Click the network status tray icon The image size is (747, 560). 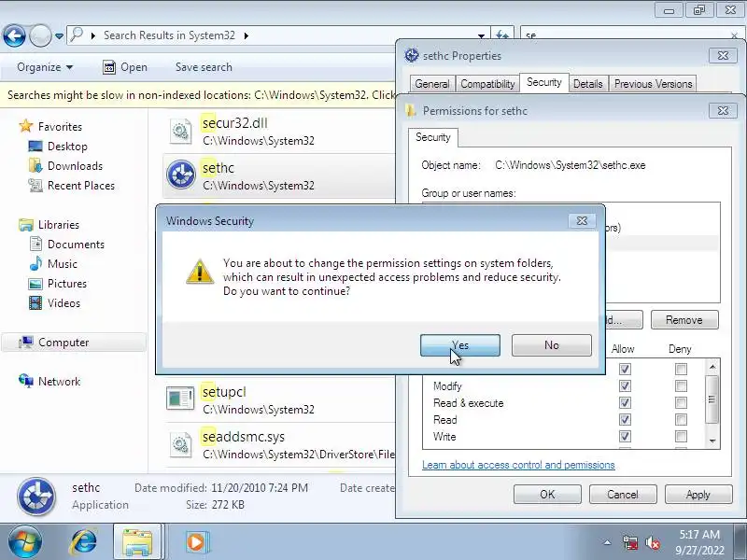pyautogui.click(x=629, y=542)
